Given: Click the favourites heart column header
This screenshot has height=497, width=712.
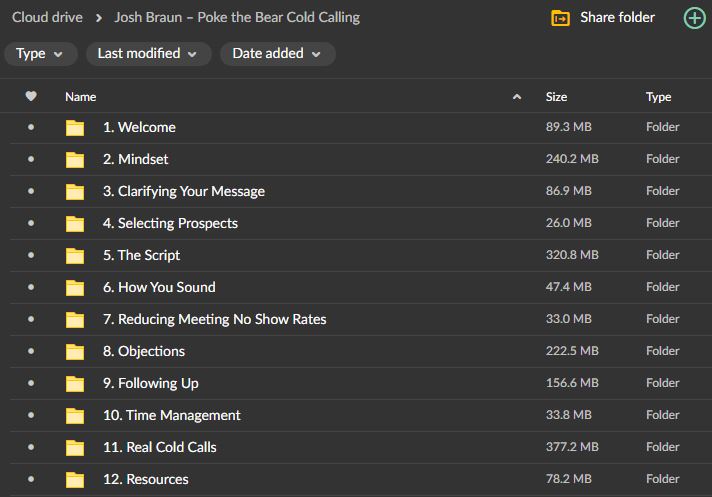Looking at the screenshot, I should point(31,96).
